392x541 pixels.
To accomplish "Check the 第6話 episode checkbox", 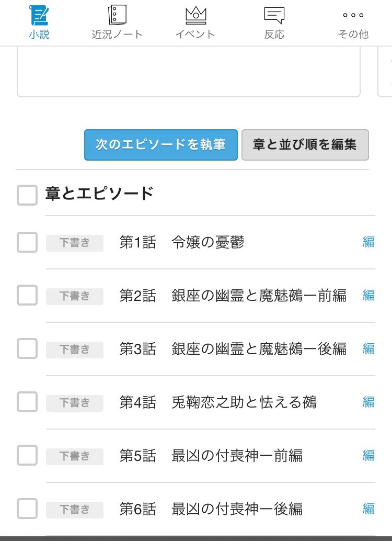I will (x=27, y=509).
